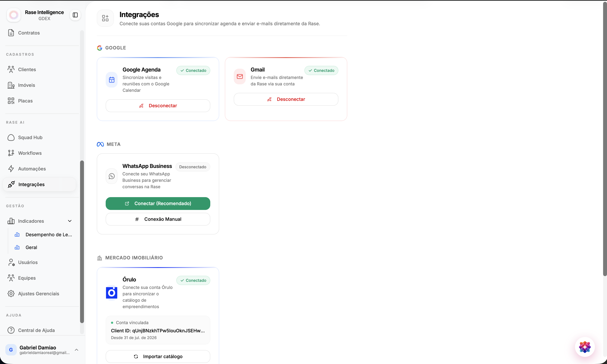Click the Automações lightning bolt icon
The image size is (607, 364).
pos(11,169)
